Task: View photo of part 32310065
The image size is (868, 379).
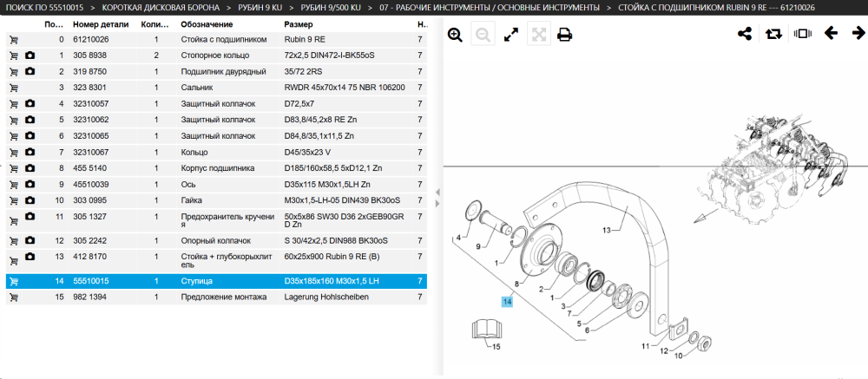Action: pos(30,135)
